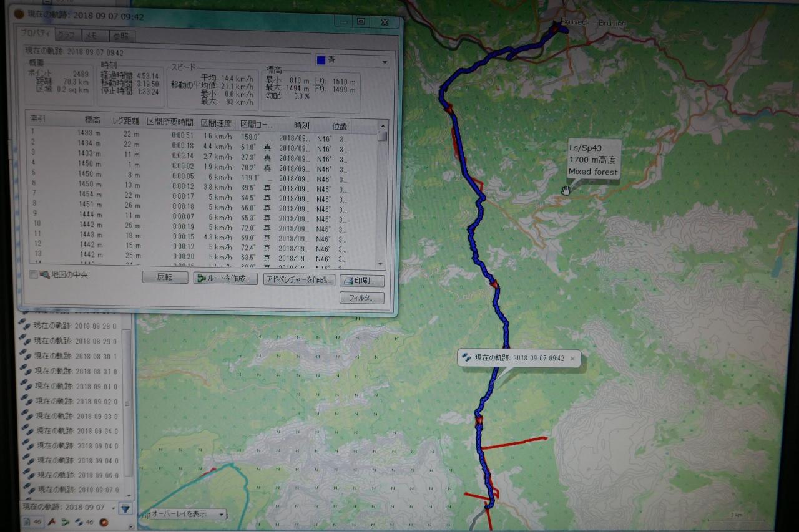Click the blue color swatch next to 青
799x532 pixels.
coord(321,60)
